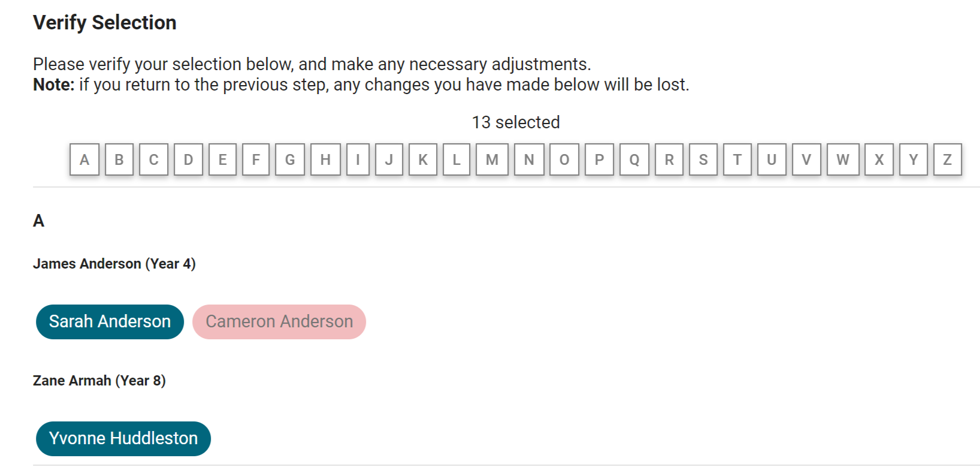Viewport: 980px width, 470px height.
Task: Jump to letter A in the index
Action: [x=84, y=159]
